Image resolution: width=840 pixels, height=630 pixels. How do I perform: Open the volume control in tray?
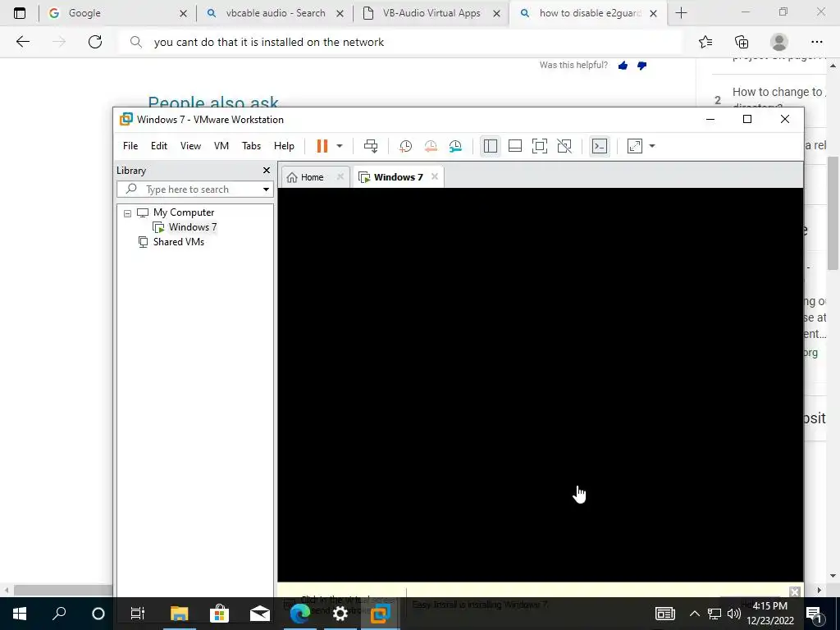pyautogui.click(x=734, y=614)
